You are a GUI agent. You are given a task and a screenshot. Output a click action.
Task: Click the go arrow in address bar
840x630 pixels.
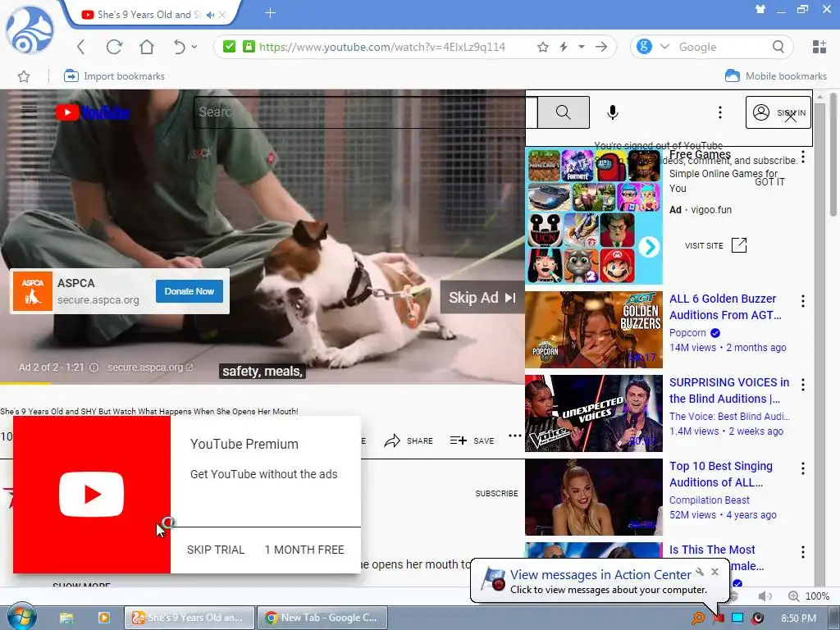pos(601,47)
